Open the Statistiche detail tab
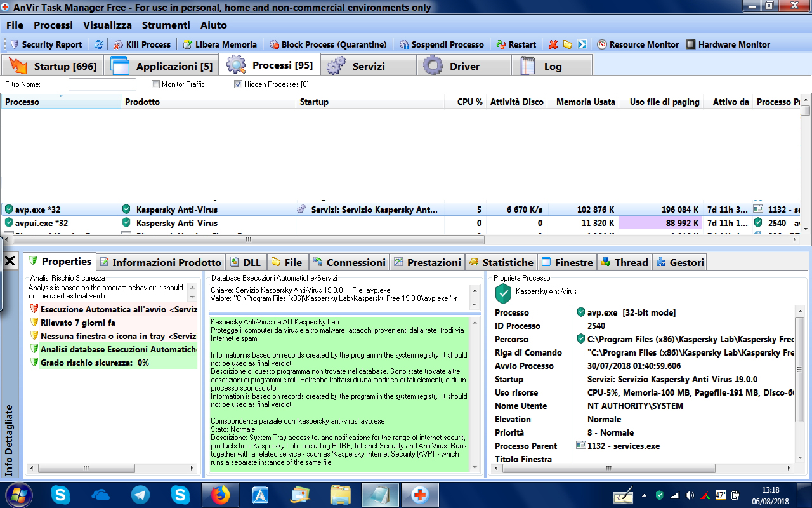The height and width of the screenshot is (508, 812). [x=501, y=262]
